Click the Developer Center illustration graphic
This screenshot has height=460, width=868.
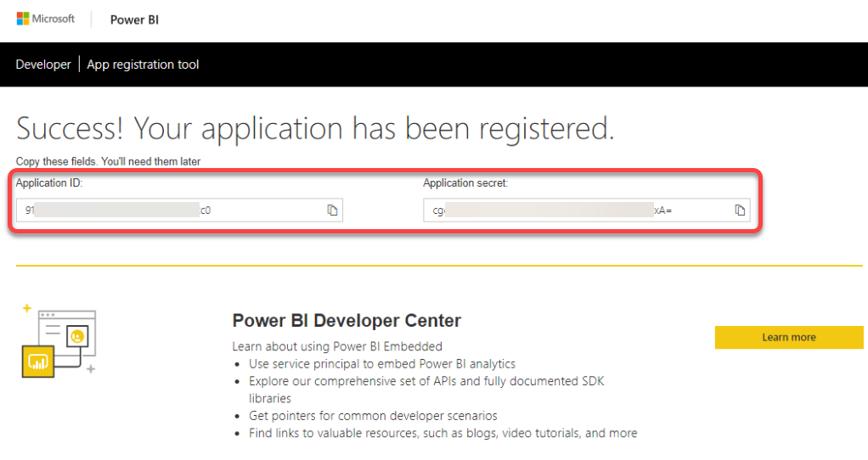tap(59, 341)
